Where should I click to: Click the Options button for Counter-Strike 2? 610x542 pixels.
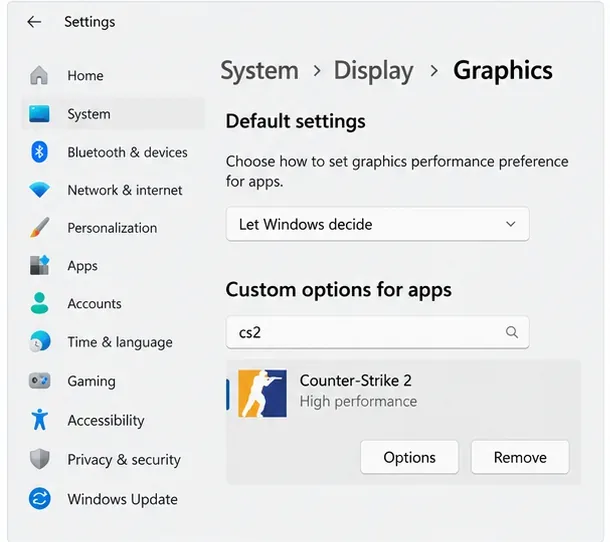point(409,457)
